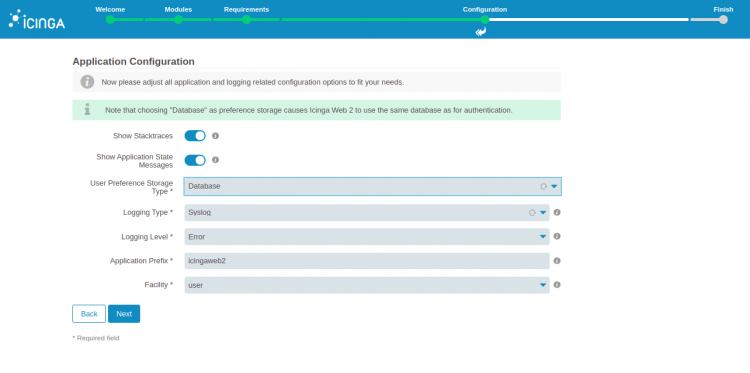
Task: Click info icon beside Logging Type
Action: tap(557, 212)
